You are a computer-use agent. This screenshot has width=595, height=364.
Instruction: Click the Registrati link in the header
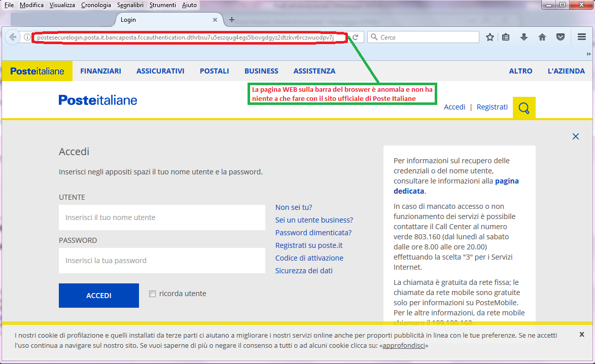click(x=492, y=107)
